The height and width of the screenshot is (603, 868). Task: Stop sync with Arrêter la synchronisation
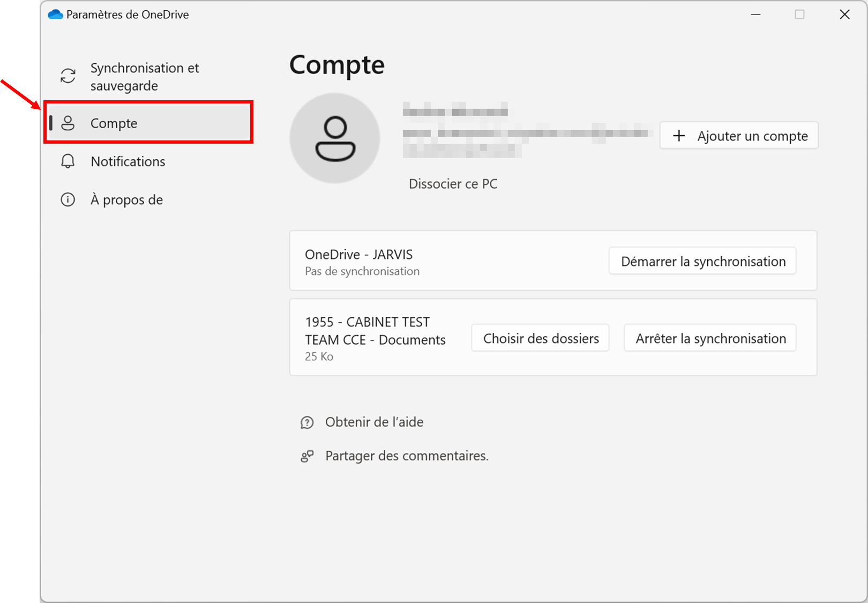(x=710, y=338)
